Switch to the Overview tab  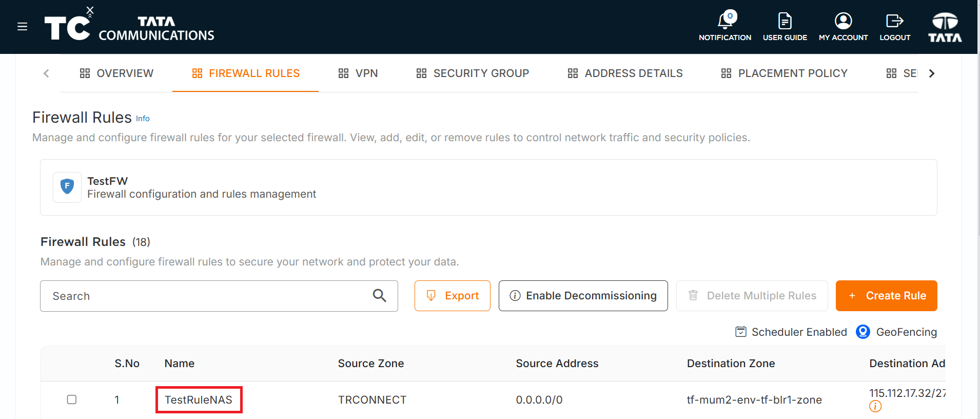pos(116,73)
